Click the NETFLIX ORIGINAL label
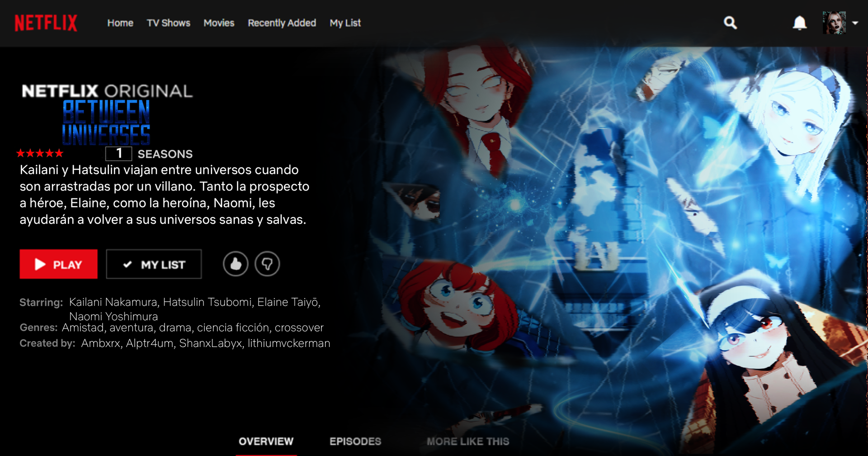 107,91
